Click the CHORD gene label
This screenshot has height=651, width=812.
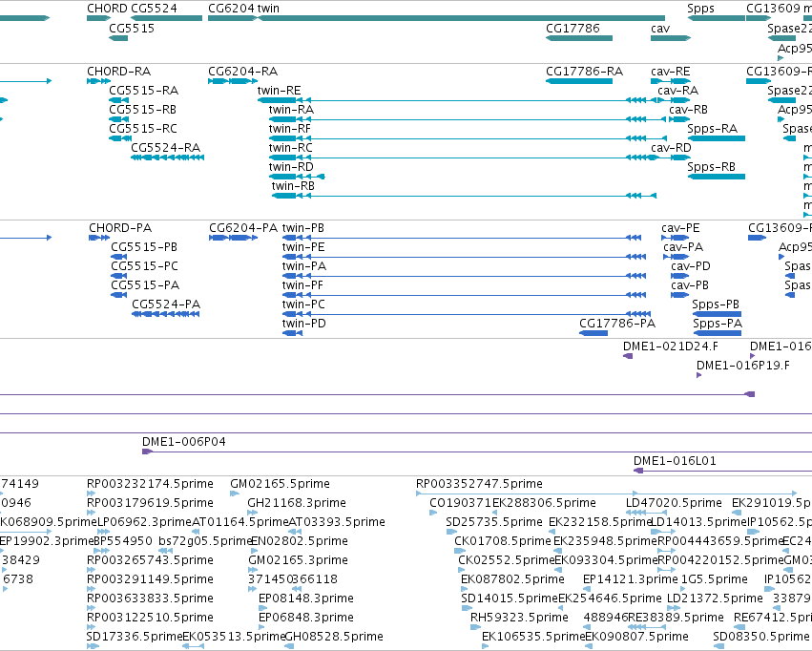(x=107, y=9)
